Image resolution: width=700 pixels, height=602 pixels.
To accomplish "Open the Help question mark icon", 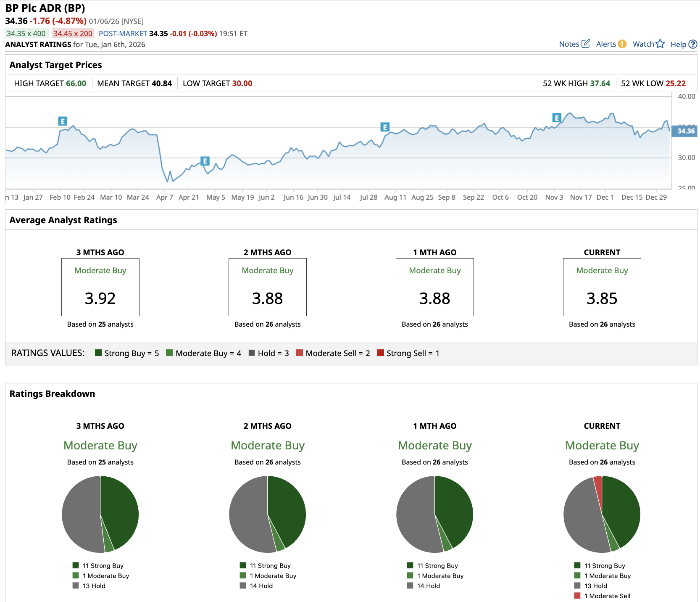I will [693, 44].
